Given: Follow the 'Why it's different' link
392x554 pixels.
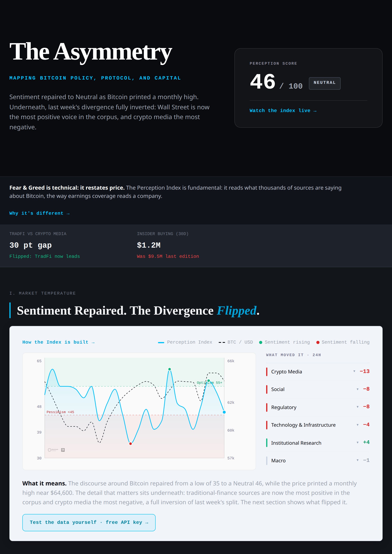Looking at the screenshot, I should coord(39,213).
